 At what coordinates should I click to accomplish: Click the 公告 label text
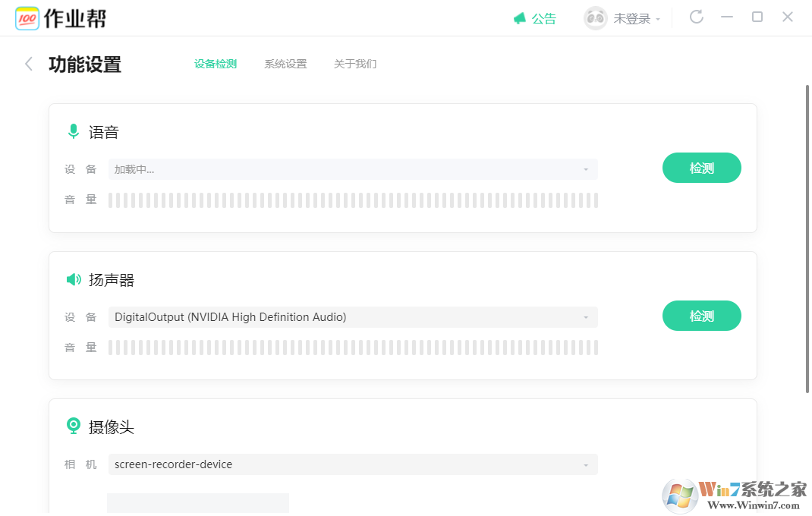544,19
